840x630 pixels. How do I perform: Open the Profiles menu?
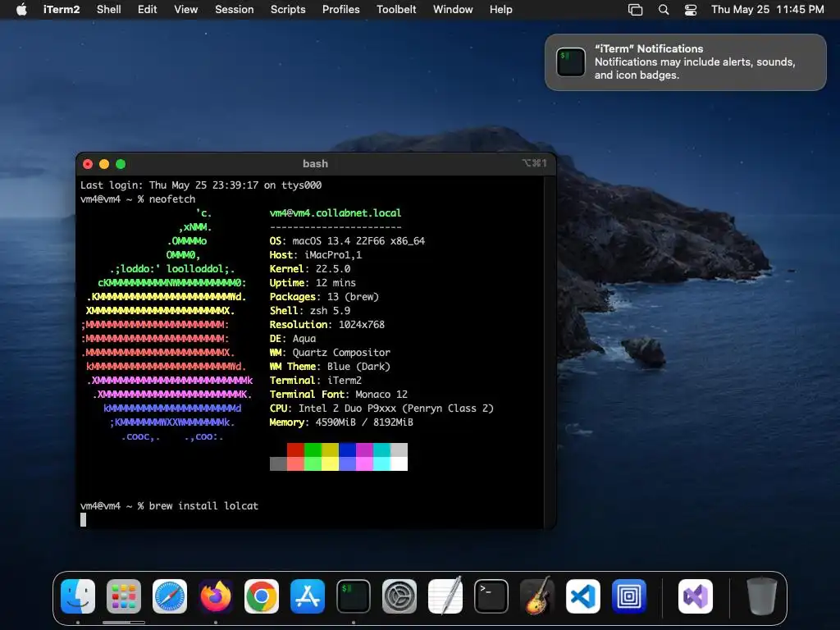tap(340, 10)
